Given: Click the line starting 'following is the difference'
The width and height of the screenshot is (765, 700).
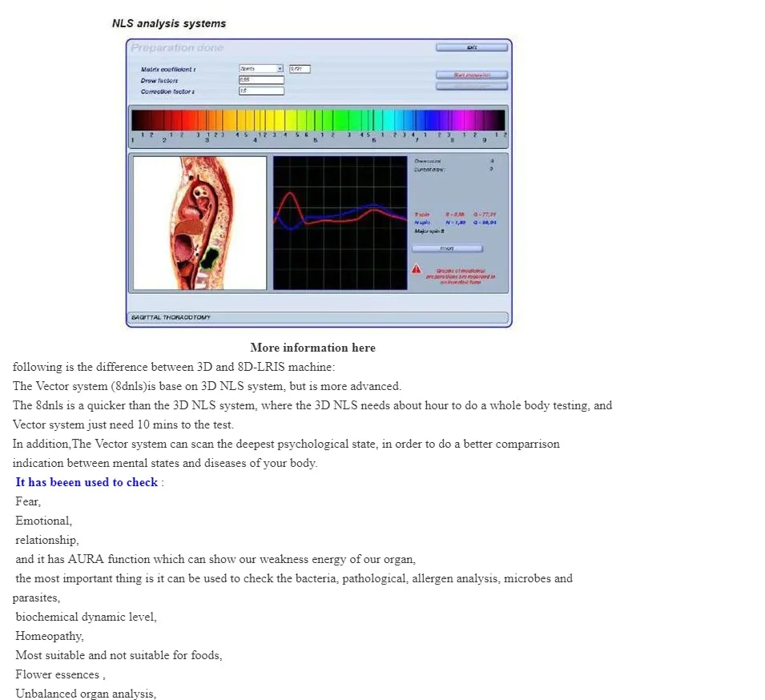Looking at the screenshot, I should [174, 367].
